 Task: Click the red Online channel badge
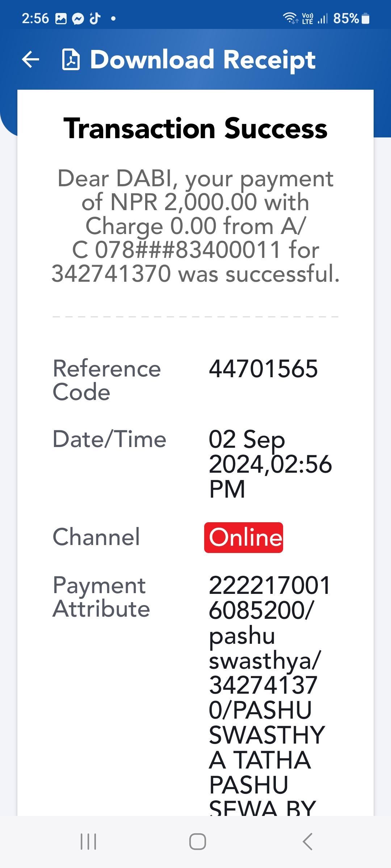pos(244,537)
